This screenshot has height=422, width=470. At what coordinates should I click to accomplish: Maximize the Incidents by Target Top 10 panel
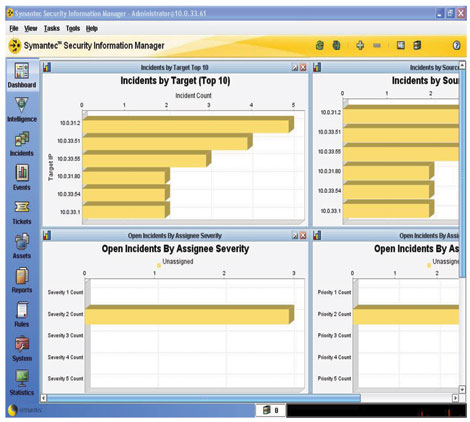click(x=295, y=68)
